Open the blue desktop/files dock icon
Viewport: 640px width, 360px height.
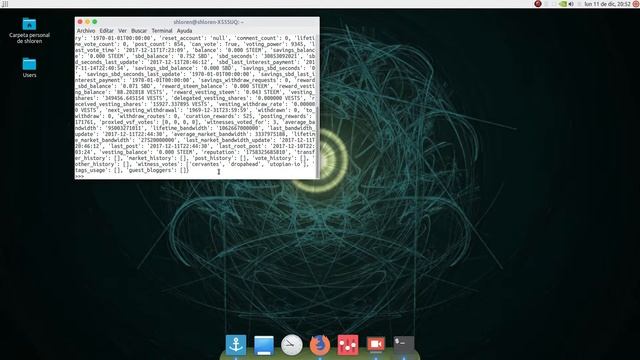point(264,345)
